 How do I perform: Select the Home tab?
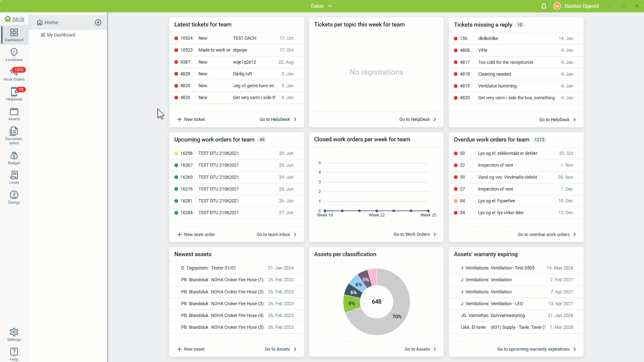pos(51,22)
